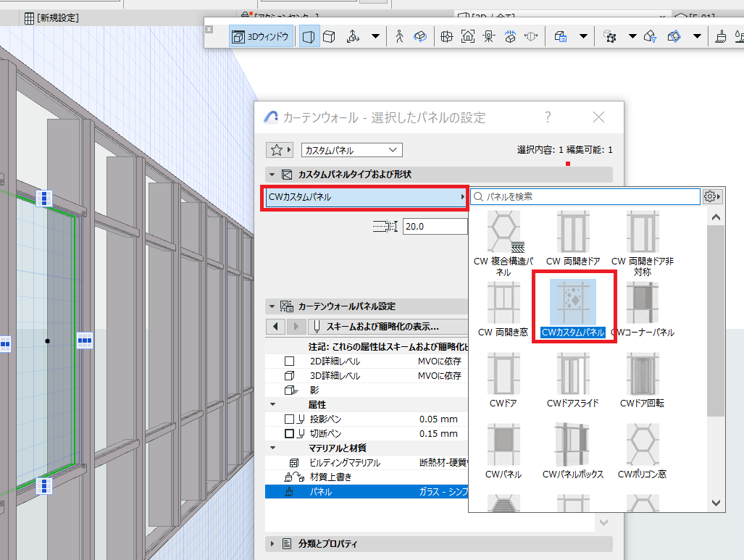Click the CWカスタムパネル selector button
This screenshot has height=560, width=744.
pos(365,197)
